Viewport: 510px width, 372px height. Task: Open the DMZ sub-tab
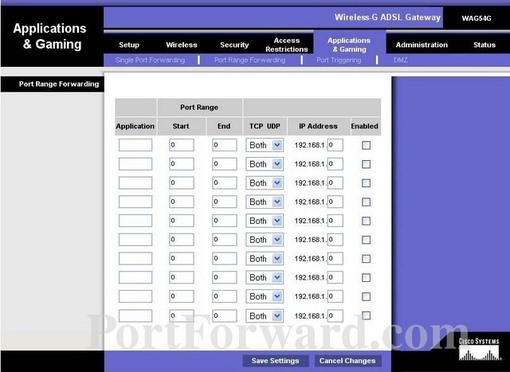pos(400,60)
